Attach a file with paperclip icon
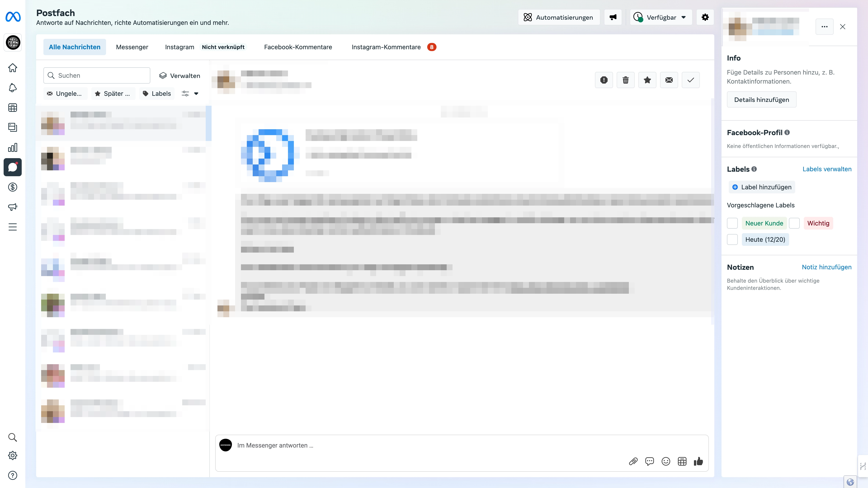The width and height of the screenshot is (868, 488). tap(633, 461)
